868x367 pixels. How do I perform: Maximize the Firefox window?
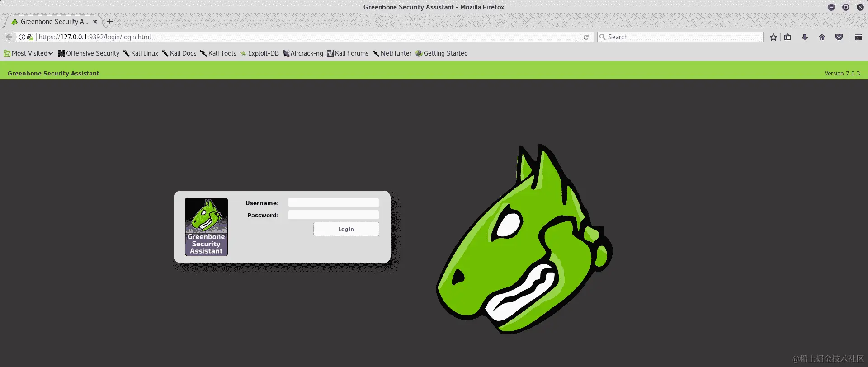coord(846,7)
